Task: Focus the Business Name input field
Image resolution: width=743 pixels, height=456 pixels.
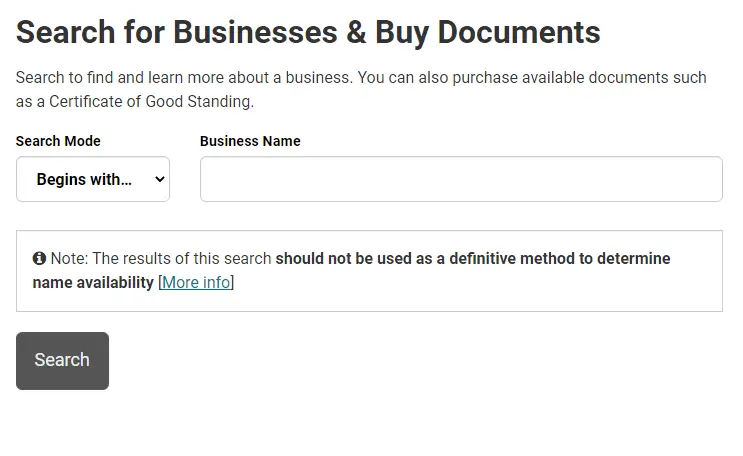Action: click(x=461, y=179)
